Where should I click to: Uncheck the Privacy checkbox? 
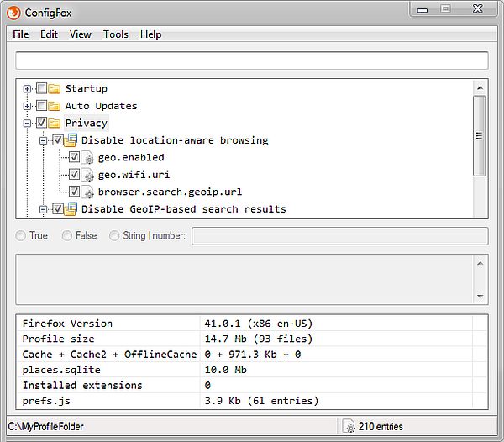41,123
